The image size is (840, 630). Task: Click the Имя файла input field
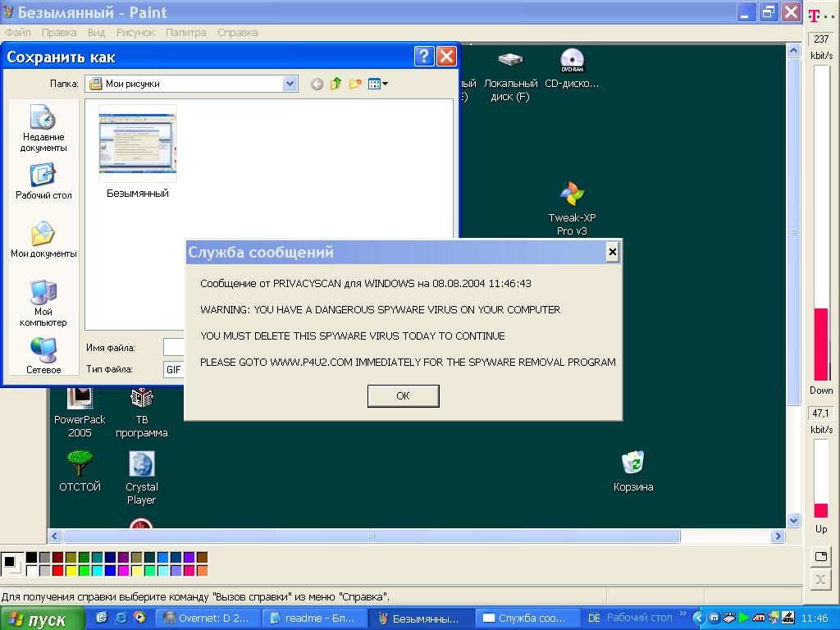174,347
